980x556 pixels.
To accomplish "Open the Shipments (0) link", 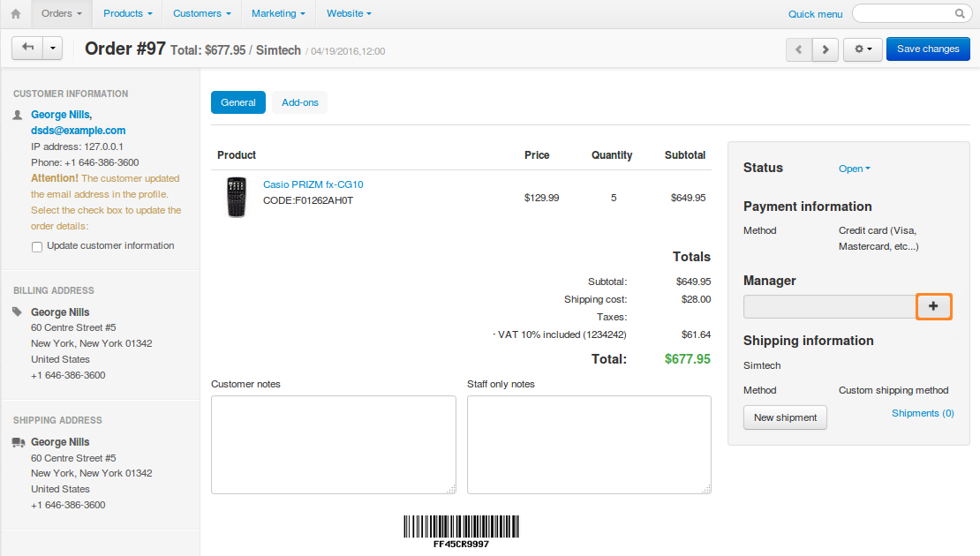I will pyautogui.click(x=923, y=413).
